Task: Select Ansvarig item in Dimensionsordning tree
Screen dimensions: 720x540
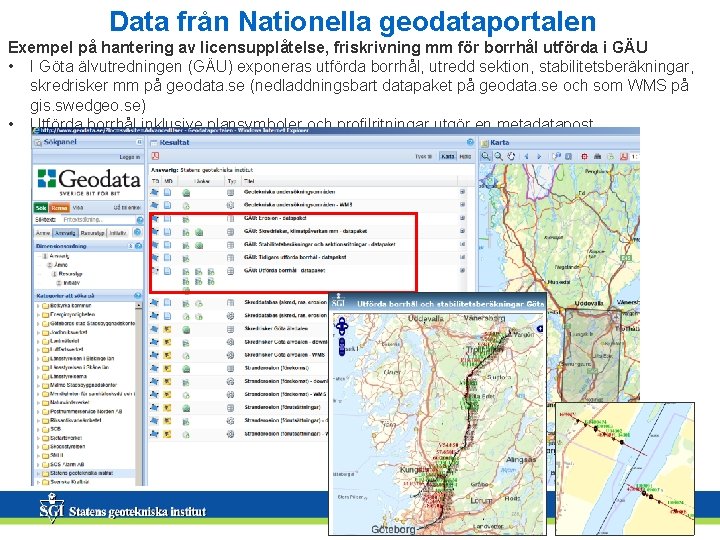Action: [59, 256]
